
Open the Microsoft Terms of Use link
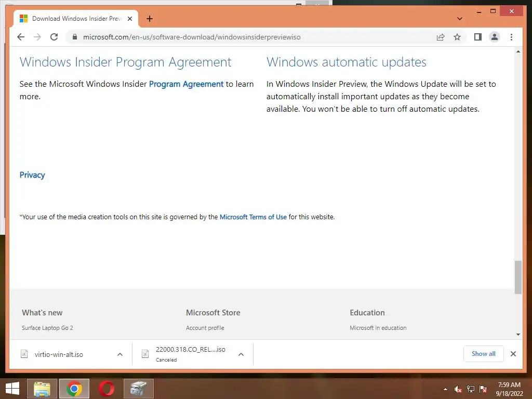(x=253, y=217)
